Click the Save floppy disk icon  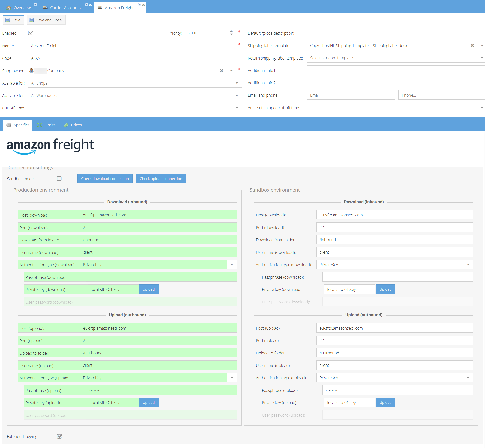point(8,20)
